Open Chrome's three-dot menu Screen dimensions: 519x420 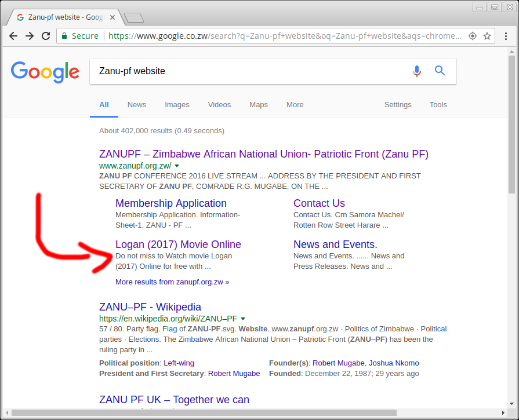506,36
